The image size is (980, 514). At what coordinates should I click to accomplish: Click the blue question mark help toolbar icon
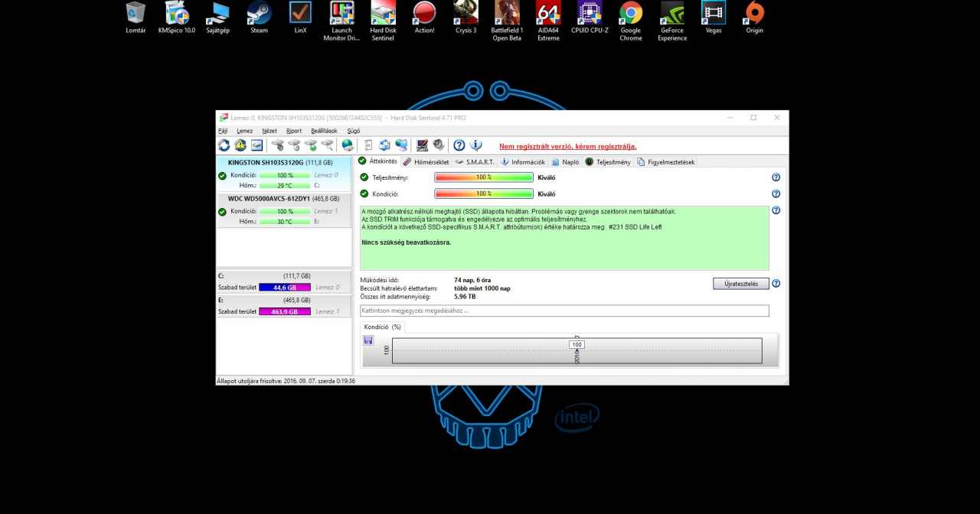click(459, 145)
